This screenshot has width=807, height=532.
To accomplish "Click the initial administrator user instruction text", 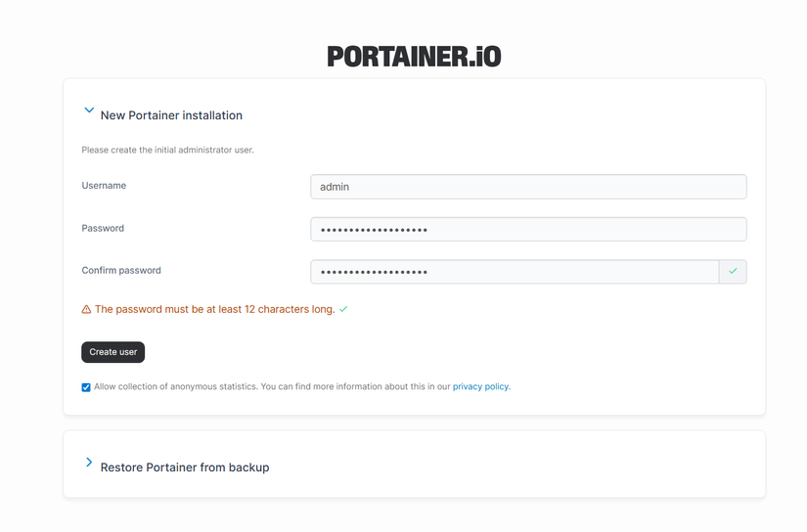I will tap(167, 151).
